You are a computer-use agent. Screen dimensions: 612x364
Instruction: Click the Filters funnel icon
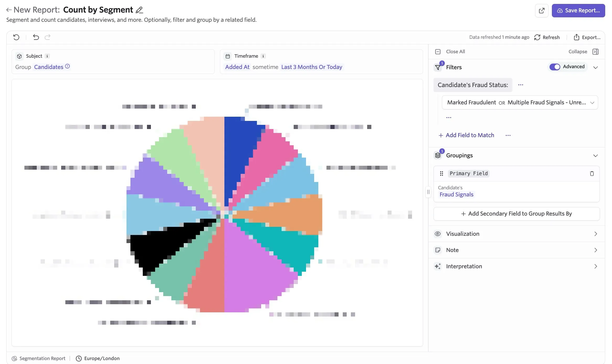coord(438,67)
